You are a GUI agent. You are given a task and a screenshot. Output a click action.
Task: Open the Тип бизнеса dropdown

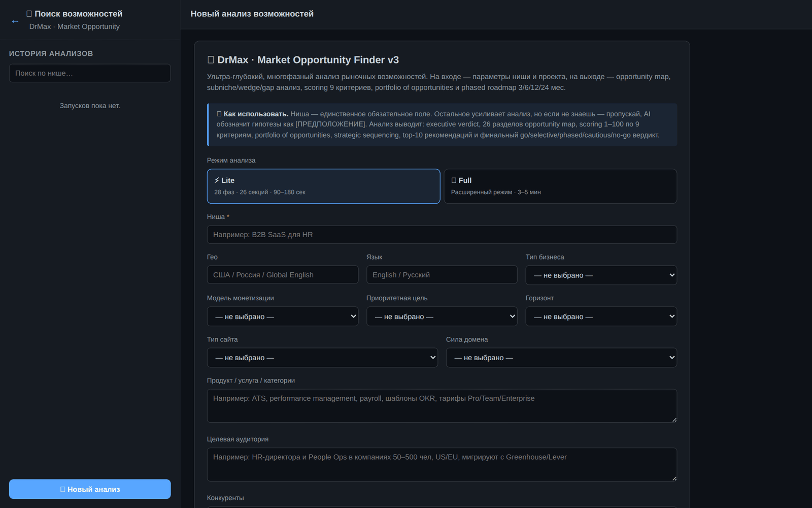(x=601, y=275)
